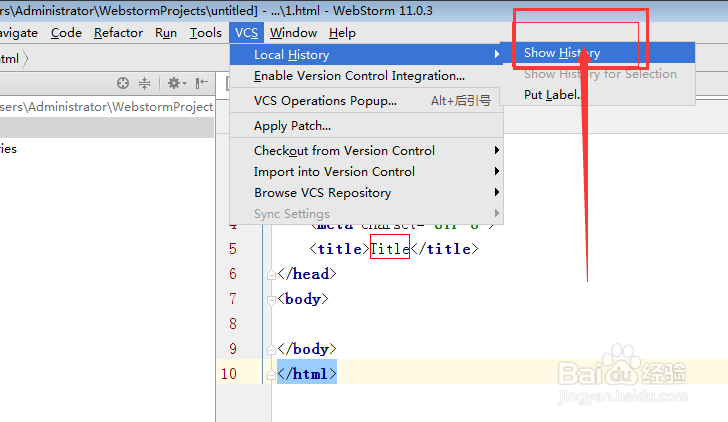Open the Tools menu
This screenshot has height=422, width=728.
coord(206,33)
